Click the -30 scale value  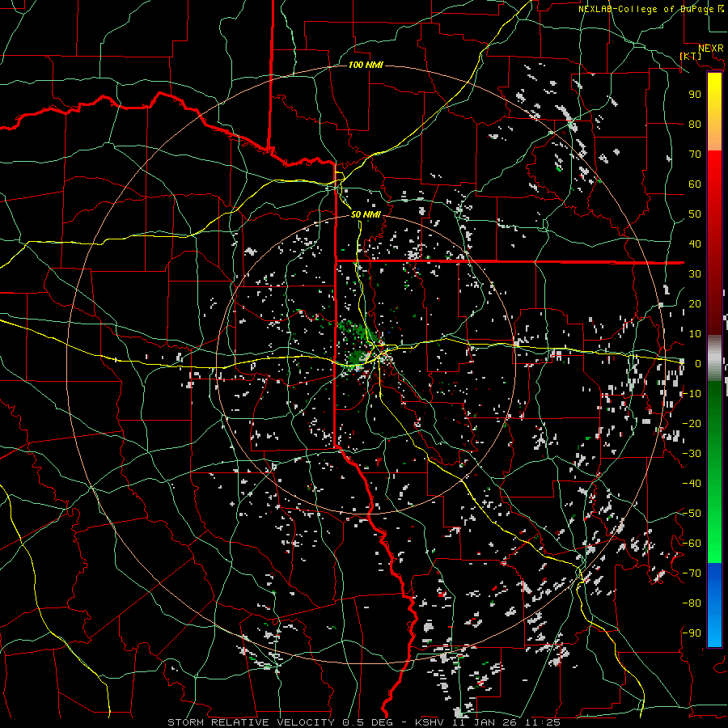692,454
